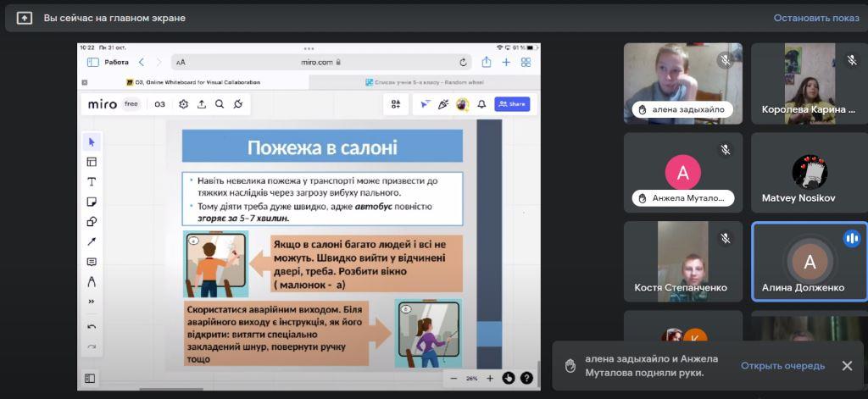The image size is (868, 399).
Task: Close the active Safari tab
Action: tap(84, 82)
